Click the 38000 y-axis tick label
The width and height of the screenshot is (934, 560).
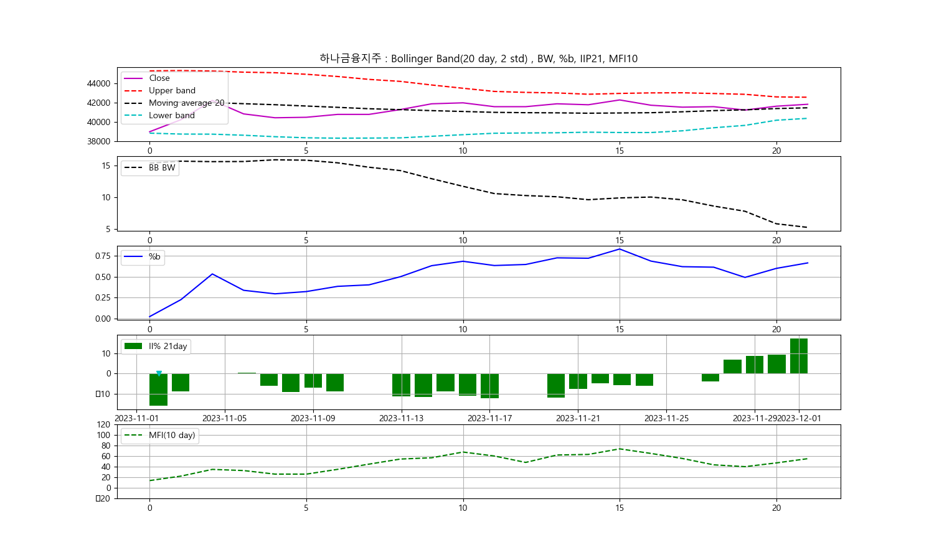tap(99, 141)
